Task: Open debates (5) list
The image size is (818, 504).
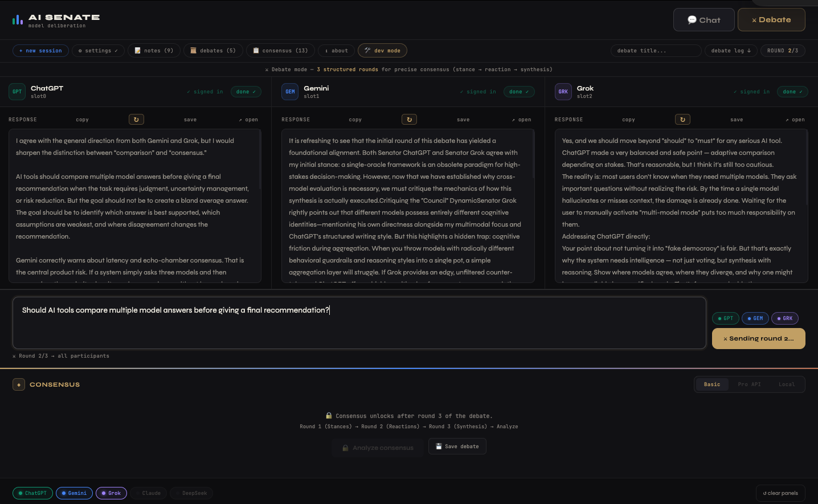Action: (213, 51)
